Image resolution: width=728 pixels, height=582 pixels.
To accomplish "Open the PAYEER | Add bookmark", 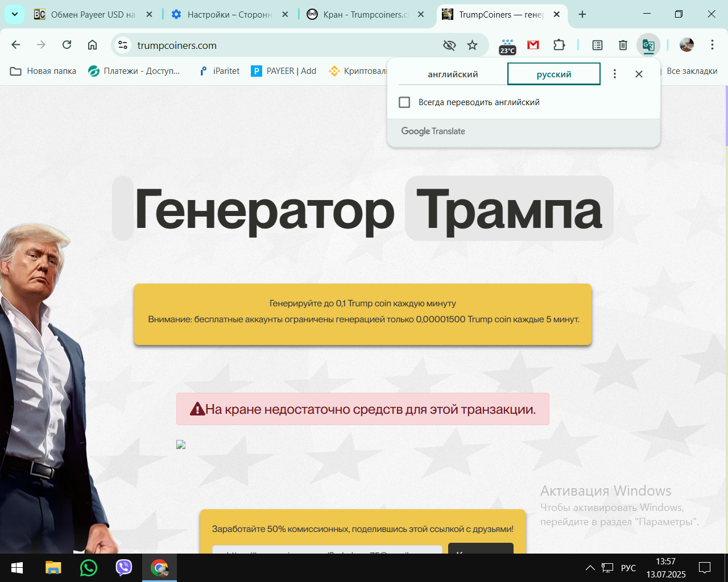I will (284, 71).
